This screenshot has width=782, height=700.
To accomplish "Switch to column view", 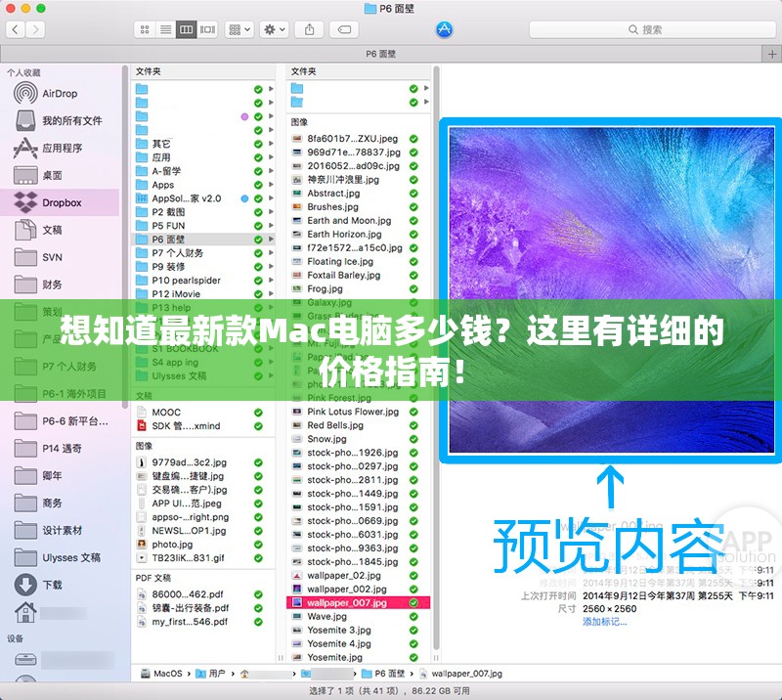I will click(186, 30).
